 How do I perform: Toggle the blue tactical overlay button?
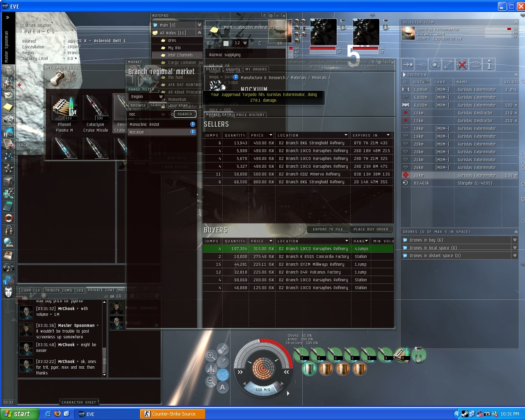[x=223, y=374]
